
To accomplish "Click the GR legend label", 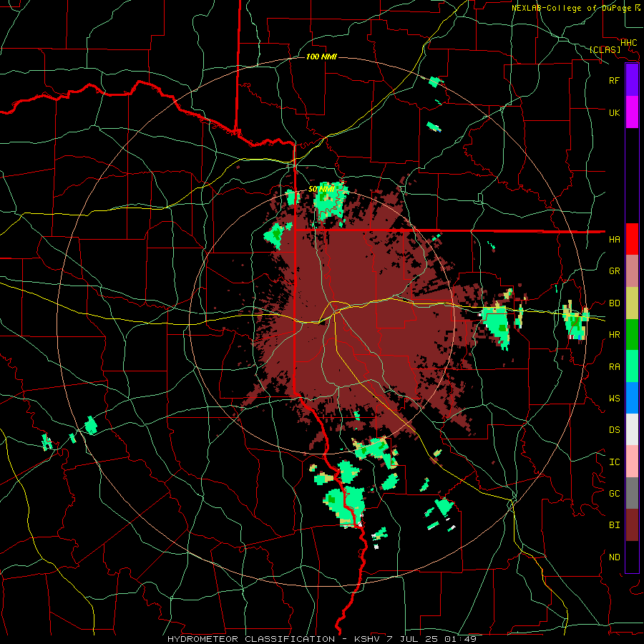I will (614, 271).
